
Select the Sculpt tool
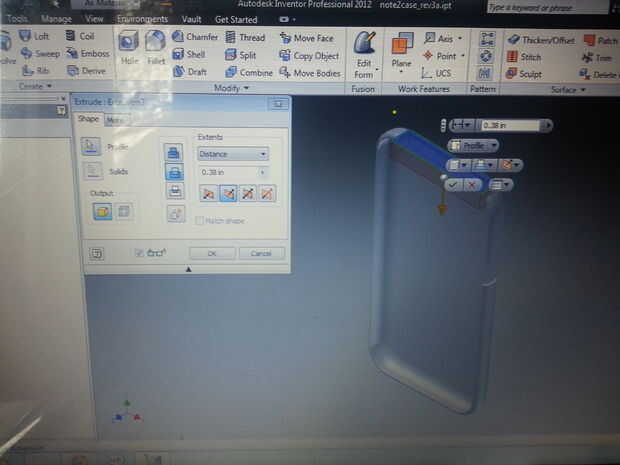click(x=524, y=74)
